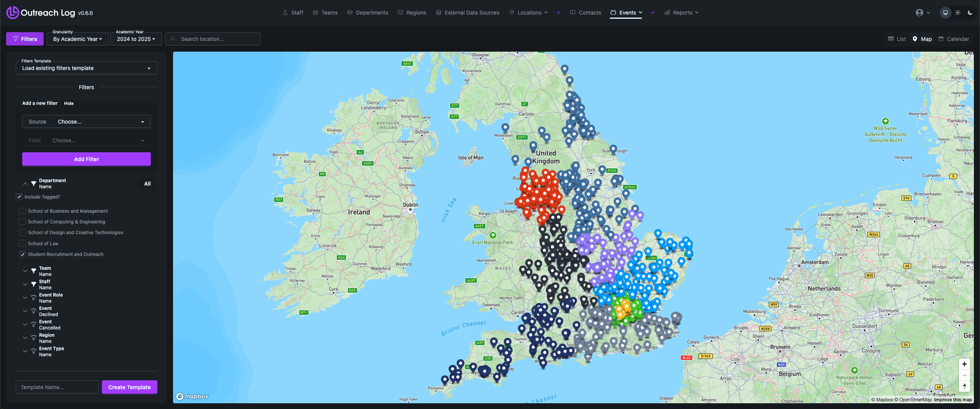Open the Reports menu
Viewport: 980px width, 409px height.
coord(682,13)
